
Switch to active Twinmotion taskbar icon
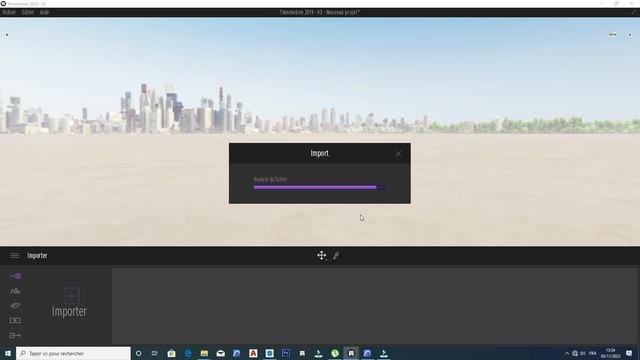[x=351, y=353]
